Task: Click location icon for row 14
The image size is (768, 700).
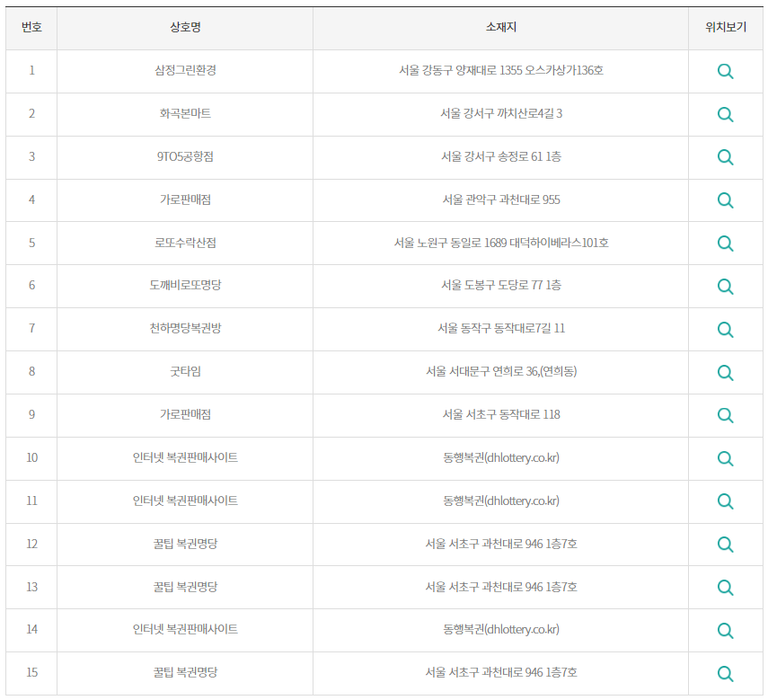Action: pos(726,631)
